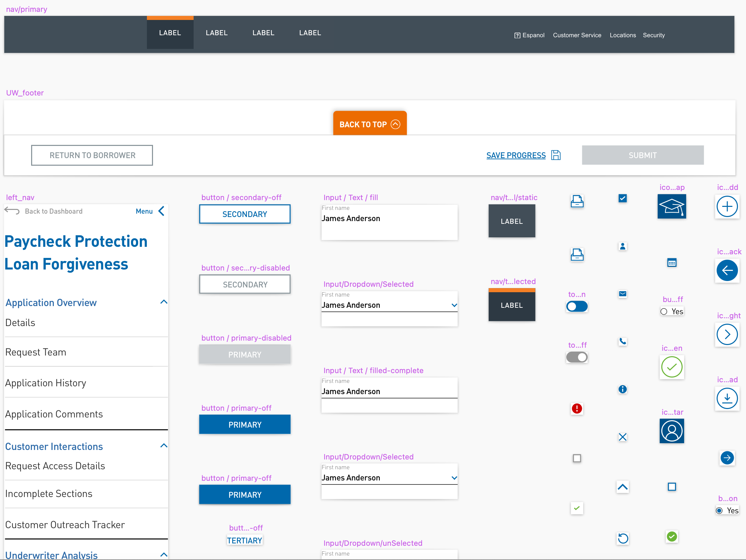Screen dimensions: 746x560
Task: Click the phone handset icon
Action: pos(622,341)
